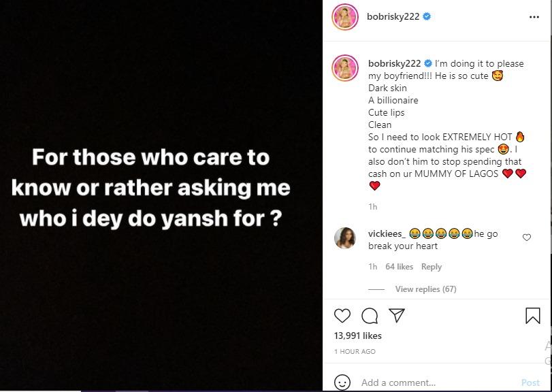Open the comment speech bubble icon
The width and height of the screenshot is (552, 392).
369,316
